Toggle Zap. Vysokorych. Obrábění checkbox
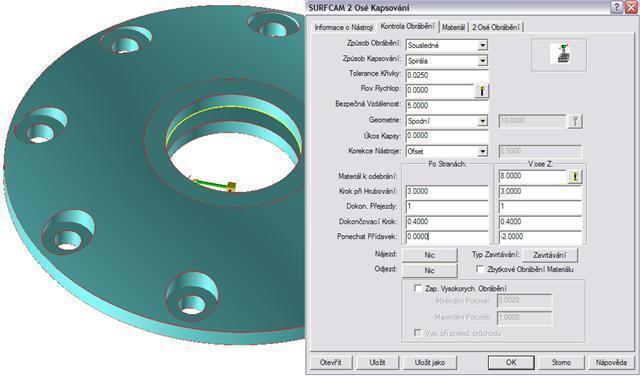 coord(418,288)
